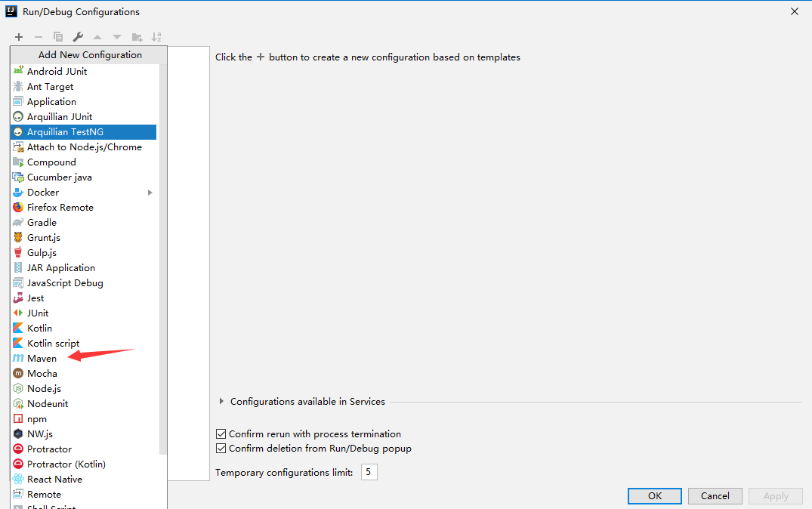Click the Sort Configurations alphabetically icon
This screenshot has height=509, width=812.
(x=156, y=37)
